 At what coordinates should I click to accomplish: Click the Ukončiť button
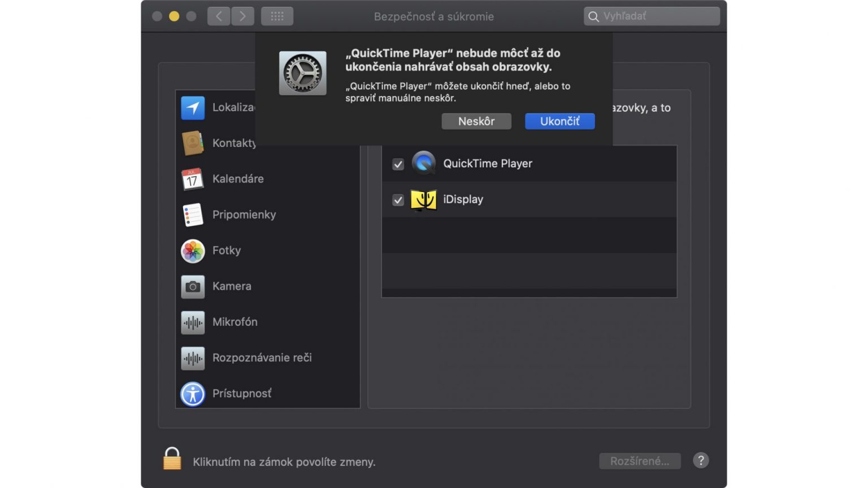click(559, 121)
